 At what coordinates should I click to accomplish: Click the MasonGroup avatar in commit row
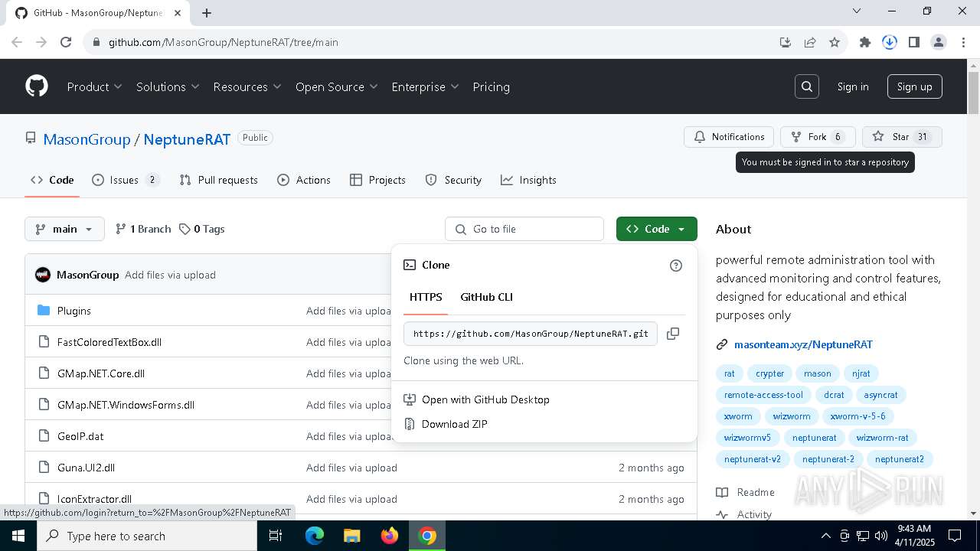pos(43,275)
